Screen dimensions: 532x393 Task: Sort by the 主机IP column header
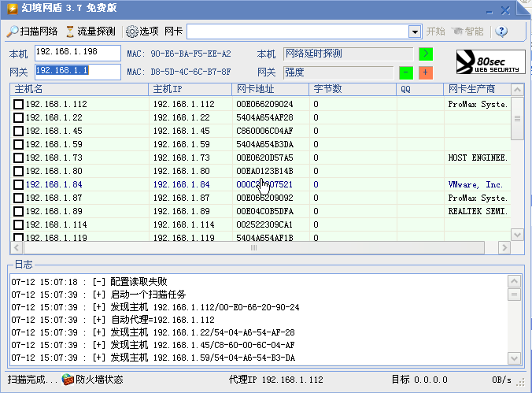tap(190, 89)
